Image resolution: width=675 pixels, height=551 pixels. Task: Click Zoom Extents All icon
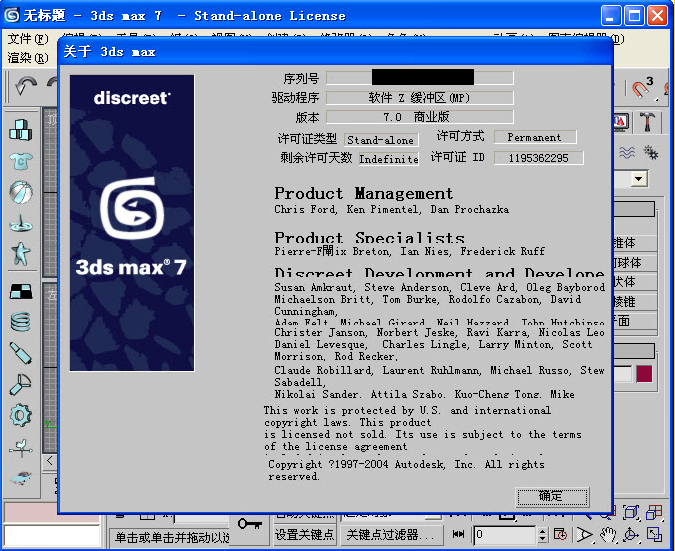point(632,512)
